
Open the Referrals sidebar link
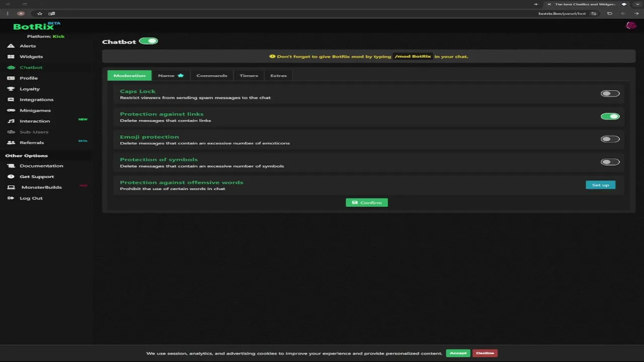click(x=32, y=143)
